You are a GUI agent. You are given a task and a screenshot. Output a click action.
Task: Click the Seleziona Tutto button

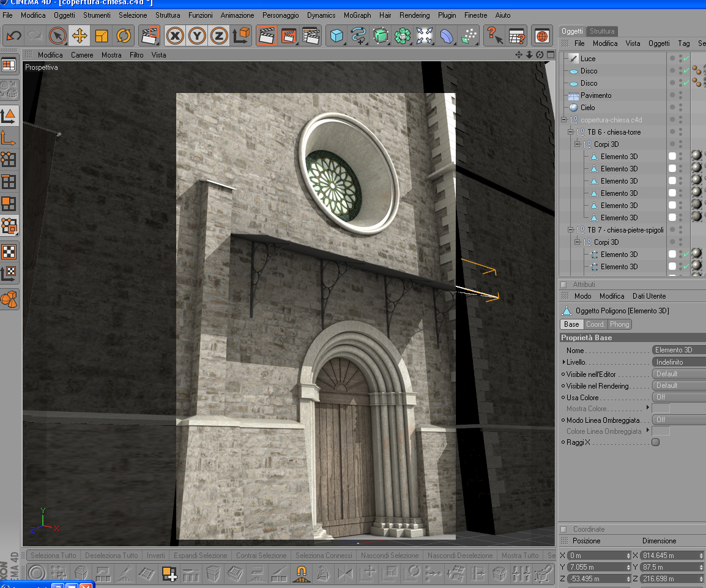pyautogui.click(x=54, y=556)
